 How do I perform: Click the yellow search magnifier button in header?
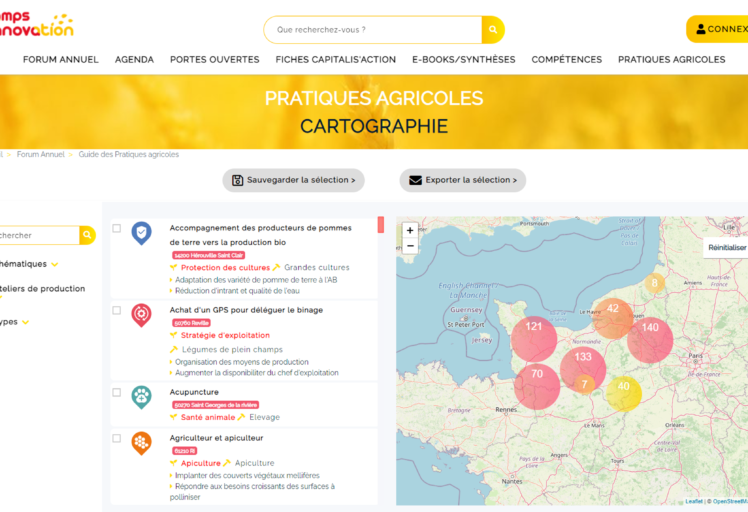click(493, 30)
